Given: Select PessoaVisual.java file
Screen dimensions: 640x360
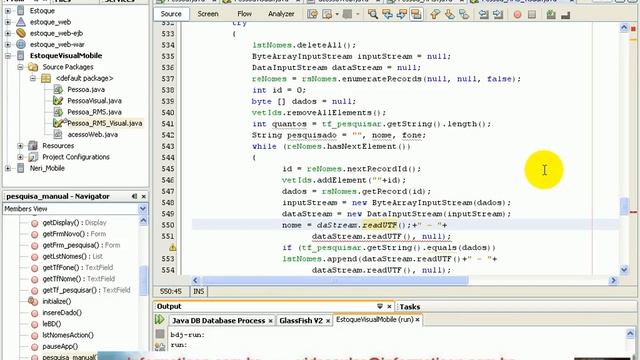Looking at the screenshot, I should pyautogui.click(x=94, y=100).
